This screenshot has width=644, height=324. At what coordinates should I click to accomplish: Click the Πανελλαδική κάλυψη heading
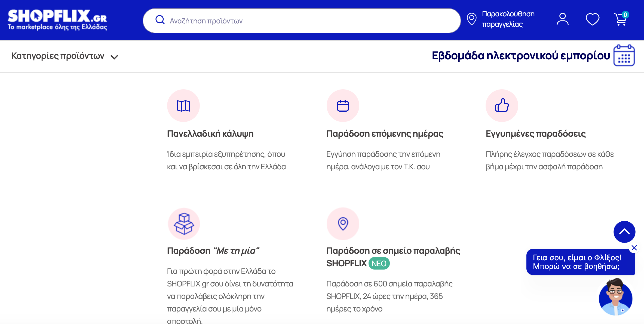[210, 134]
